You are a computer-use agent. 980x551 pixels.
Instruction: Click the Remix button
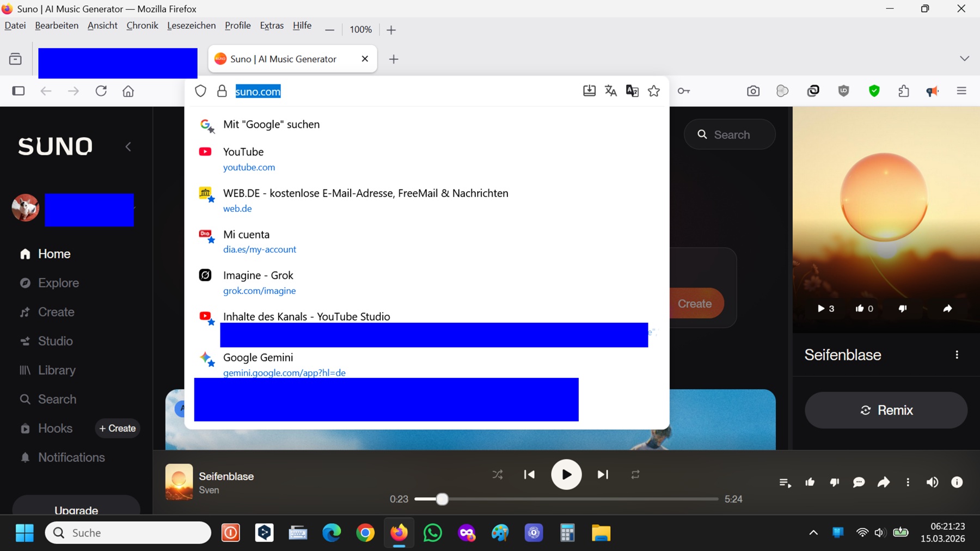(x=886, y=410)
